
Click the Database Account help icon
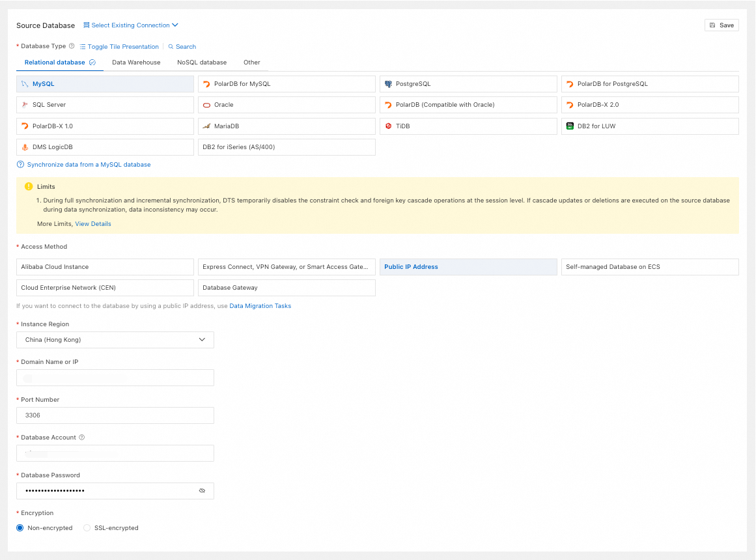(x=82, y=438)
